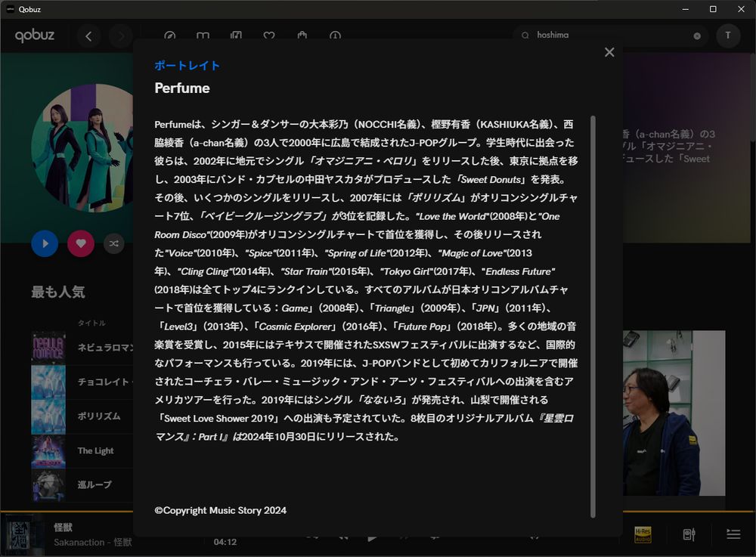Click the チョコレイト track cover thumbnail
Viewport: 756px width, 557px height.
tap(48, 382)
